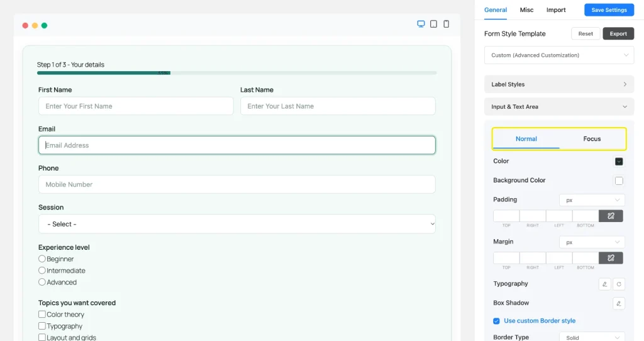Click Margin TOP value field
The width and height of the screenshot is (644, 341).
pyautogui.click(x=506, y=258)
